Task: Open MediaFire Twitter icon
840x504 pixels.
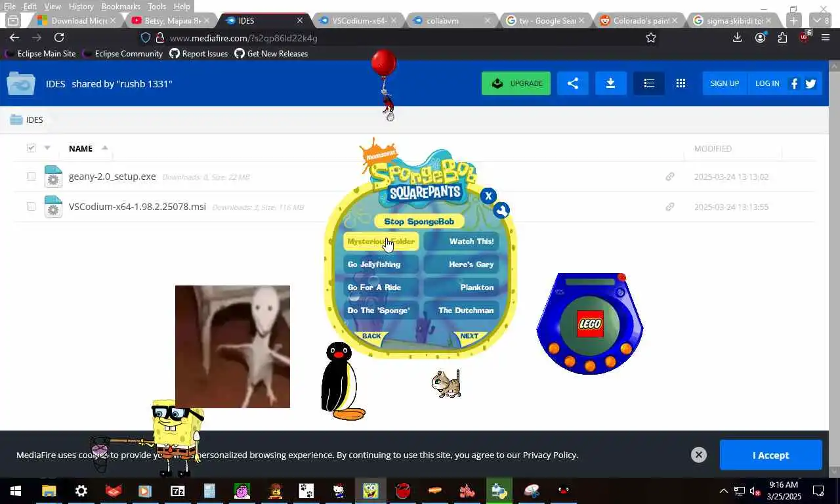Action: click(x=810, y=83)
